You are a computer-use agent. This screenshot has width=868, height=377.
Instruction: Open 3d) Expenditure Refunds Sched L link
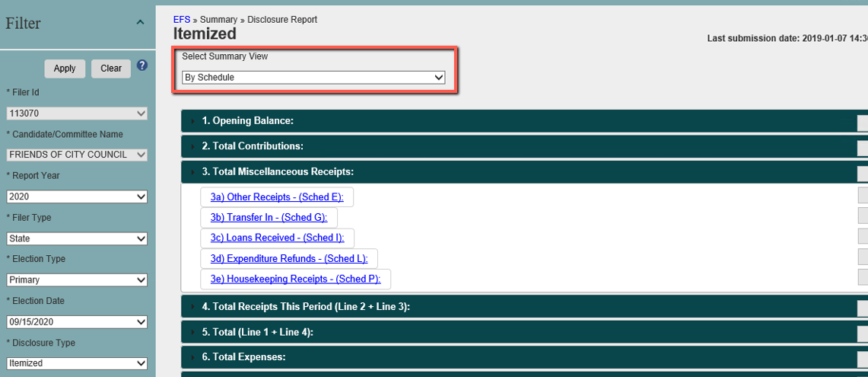point(289,258)
